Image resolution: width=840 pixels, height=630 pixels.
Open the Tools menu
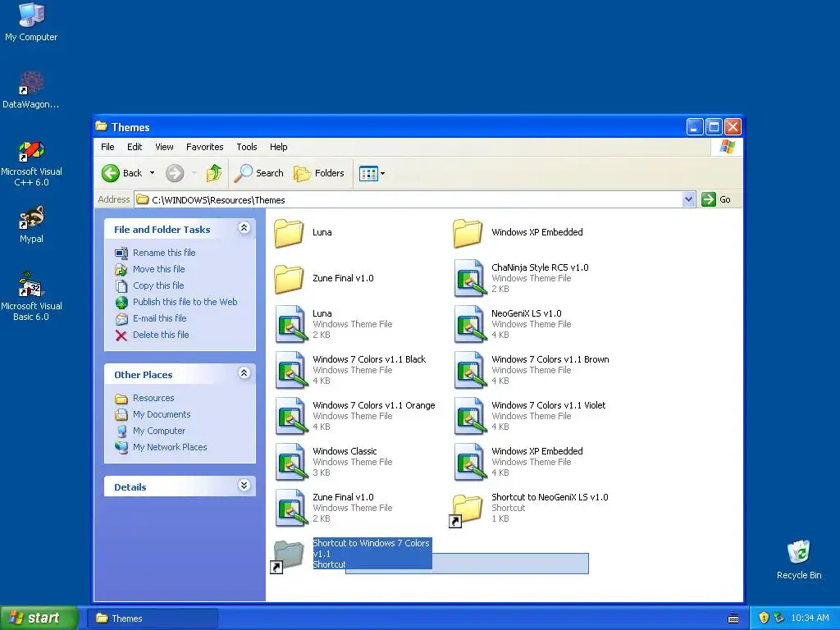tap(246, 147)
